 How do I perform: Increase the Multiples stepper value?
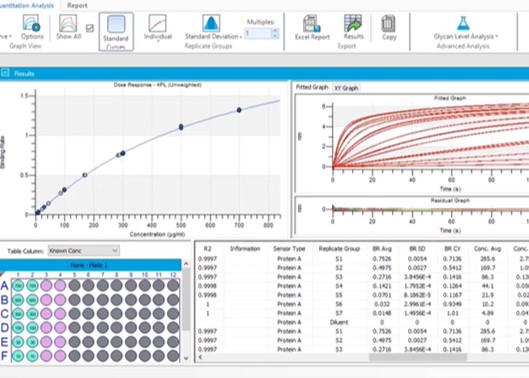[x=275, y=31]
